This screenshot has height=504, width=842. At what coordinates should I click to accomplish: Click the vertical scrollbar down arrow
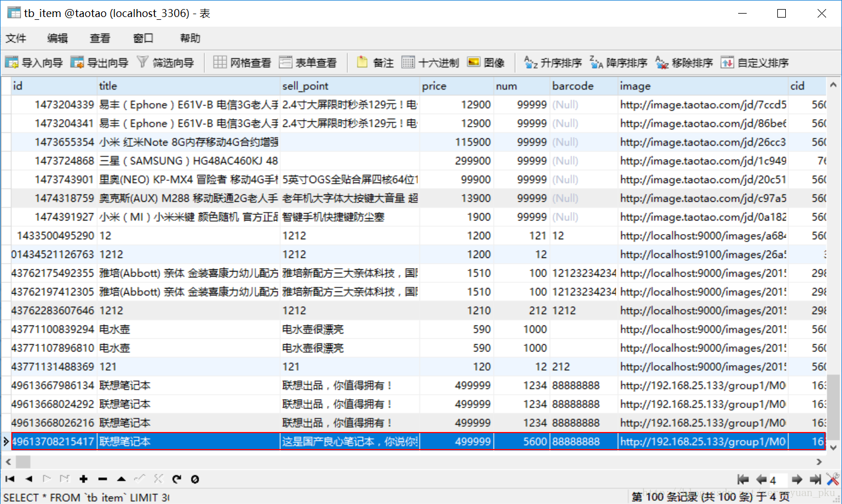point(833,447)
